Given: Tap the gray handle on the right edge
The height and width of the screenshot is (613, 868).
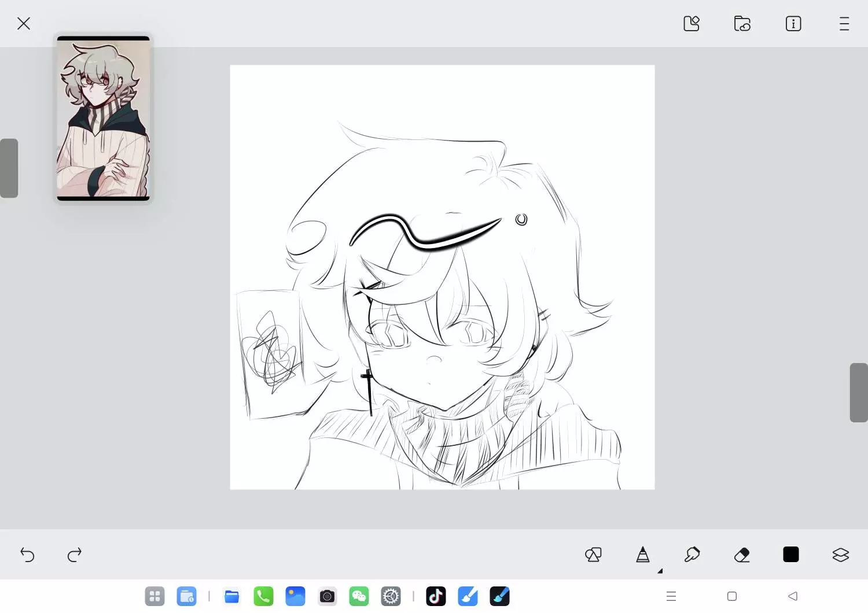Looking at the screenshot, I should pos(859,393).
